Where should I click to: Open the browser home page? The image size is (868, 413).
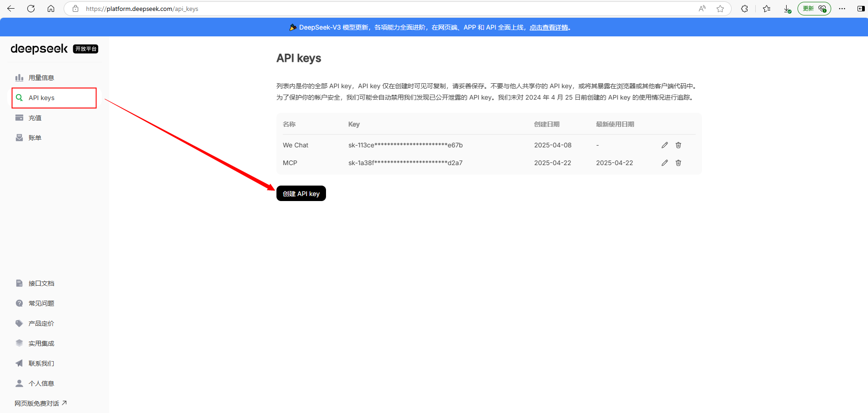(51, 8)
